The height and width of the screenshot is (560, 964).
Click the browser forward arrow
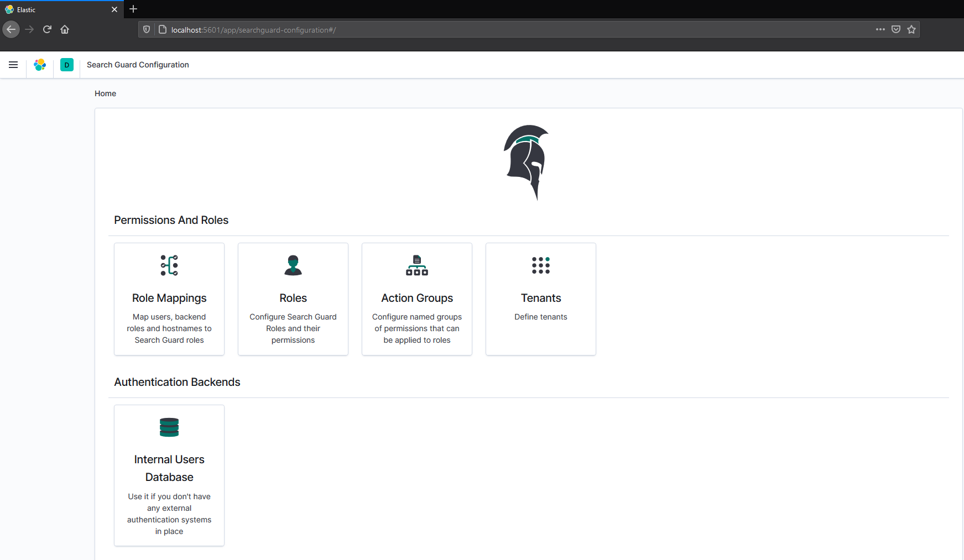[x=29, y=29]
